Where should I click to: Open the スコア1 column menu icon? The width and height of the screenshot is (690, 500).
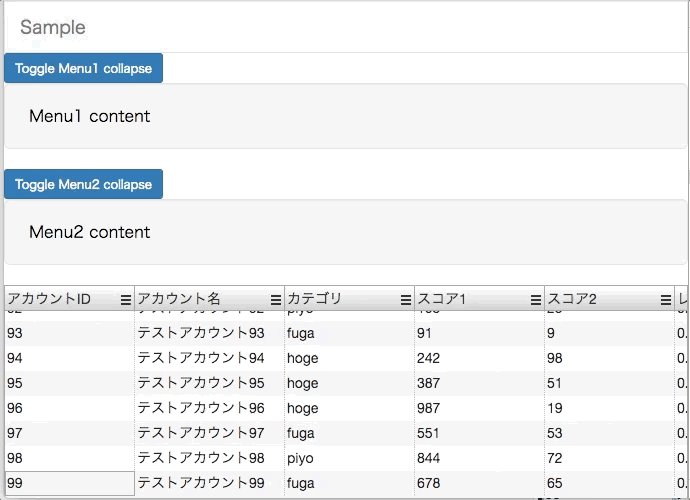click(x=536, y=300)
